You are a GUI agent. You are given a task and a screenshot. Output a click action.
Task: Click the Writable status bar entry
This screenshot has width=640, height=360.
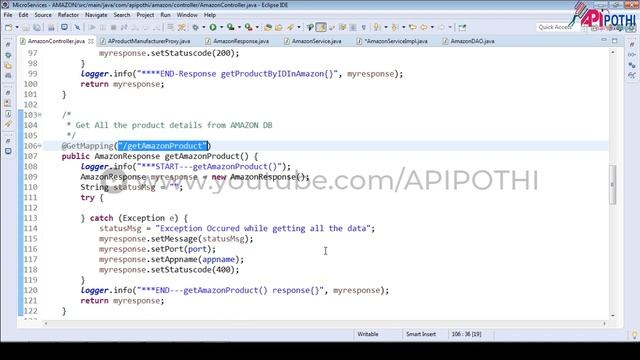(368, 334)
